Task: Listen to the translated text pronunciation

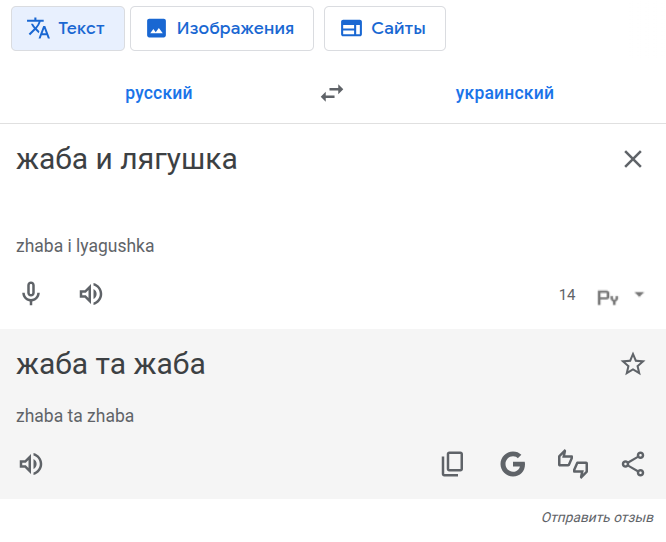Action: click(31, 464)
